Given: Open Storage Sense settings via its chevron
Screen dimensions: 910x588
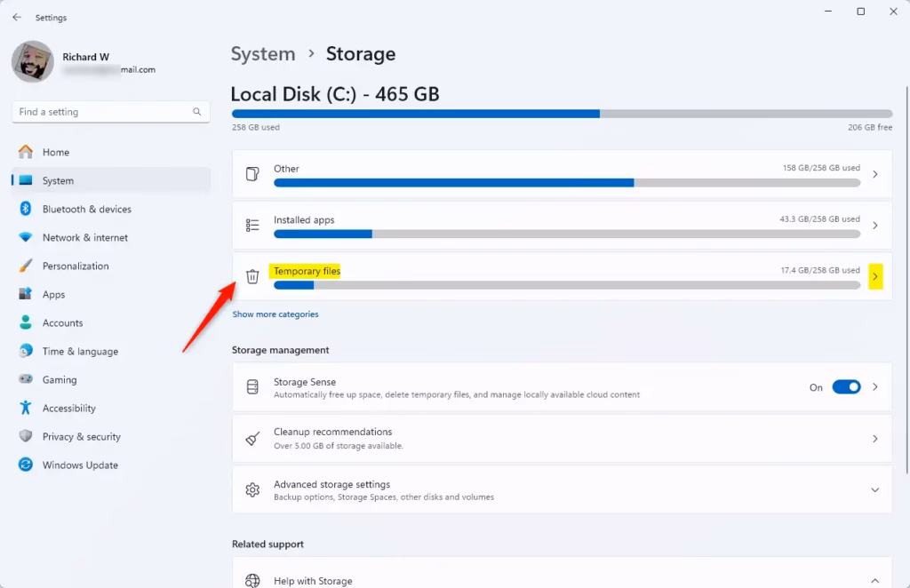Looking at the screenshot, I should [875, 386].
